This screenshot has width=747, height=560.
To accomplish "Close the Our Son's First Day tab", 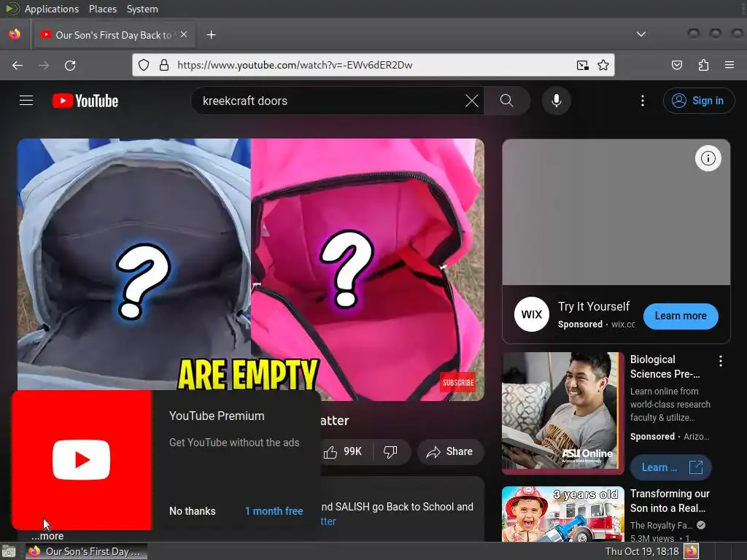I will (184, 34).
